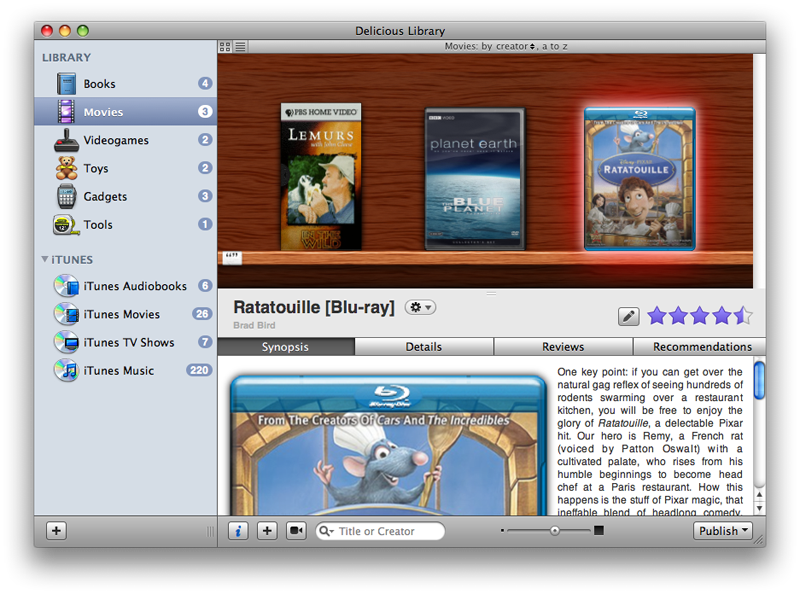Select the Lemurs VHS cover
This screenshot has width=800, height=594.
click(321, 177)
